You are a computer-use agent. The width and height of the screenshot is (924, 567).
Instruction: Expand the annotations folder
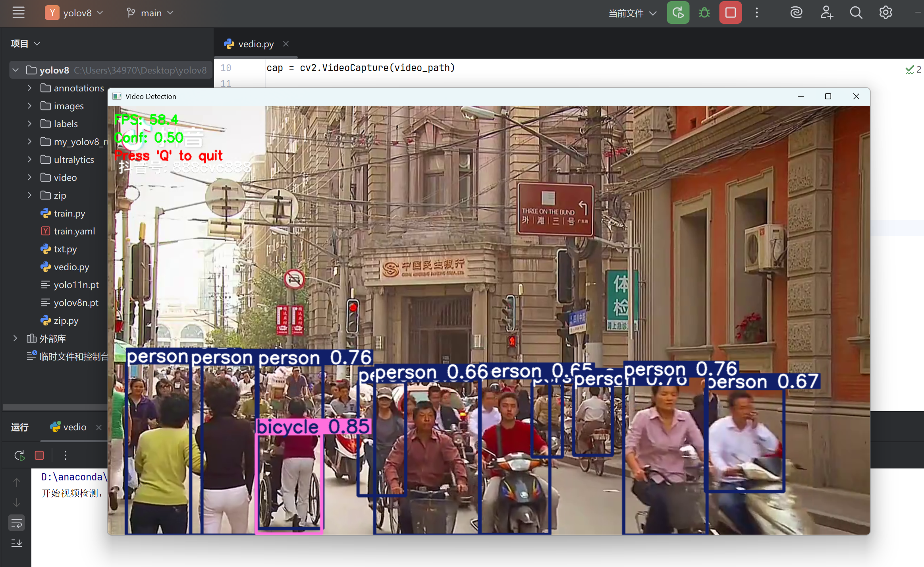point(29,88)
